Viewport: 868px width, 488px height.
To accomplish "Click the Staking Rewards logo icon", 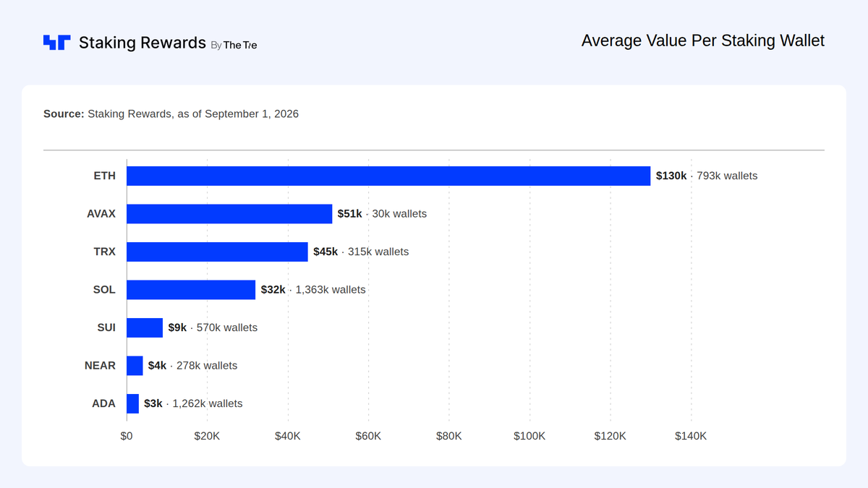I will [56, 42].
